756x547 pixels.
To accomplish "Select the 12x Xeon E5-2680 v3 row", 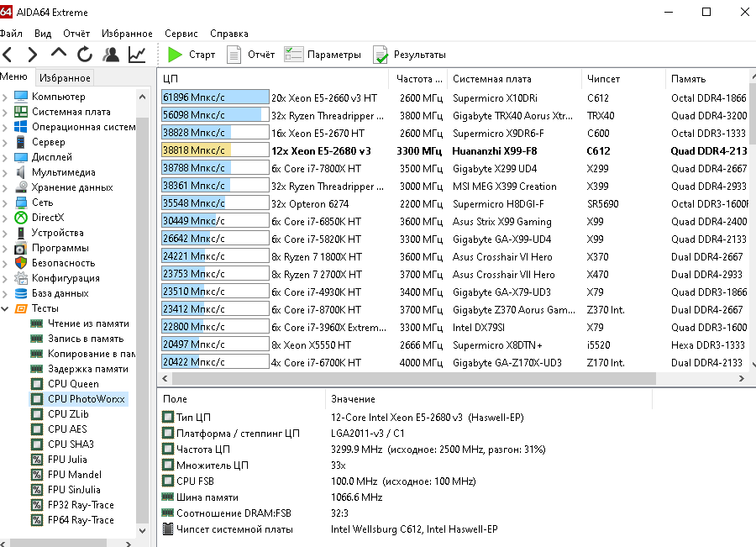I will pos(454,151).
